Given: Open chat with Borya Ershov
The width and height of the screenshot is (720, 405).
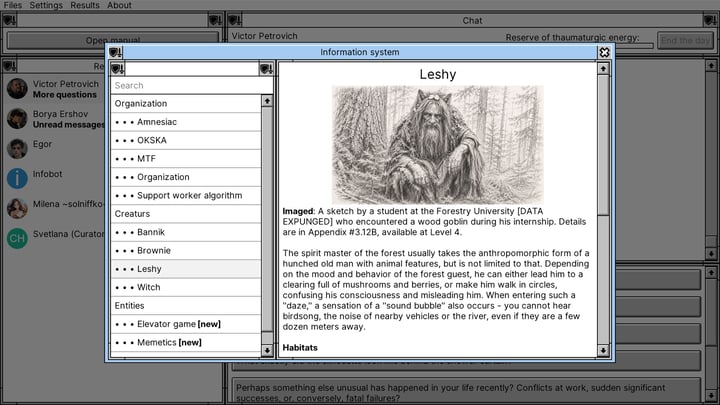Looking at the screenshot, I should [56, 119].
